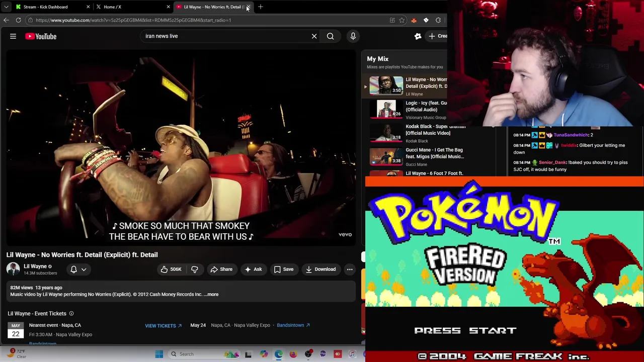
Task: Open Task View on the taskbar
Action: pyautogui.click(x=248, y=354)
